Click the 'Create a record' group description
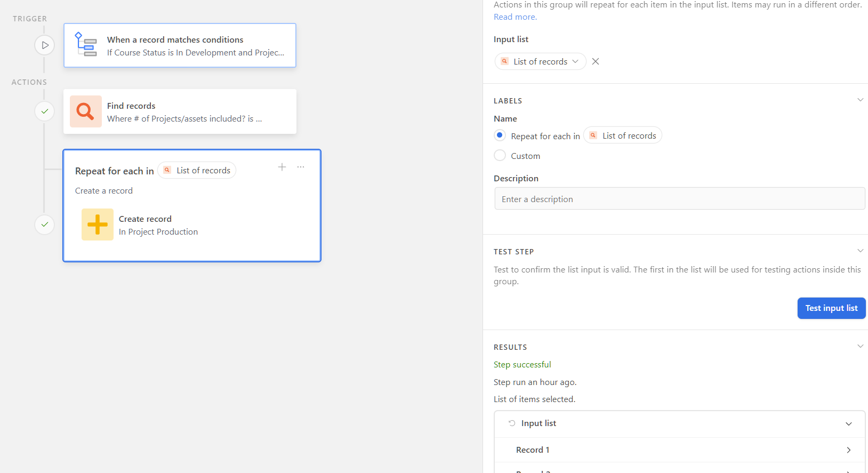This screenshot has width=868, height=473. [104, 191]
